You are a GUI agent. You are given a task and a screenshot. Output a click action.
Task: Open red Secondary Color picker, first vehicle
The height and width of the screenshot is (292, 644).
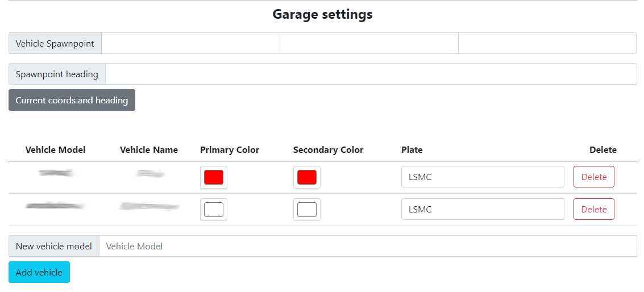307,177
